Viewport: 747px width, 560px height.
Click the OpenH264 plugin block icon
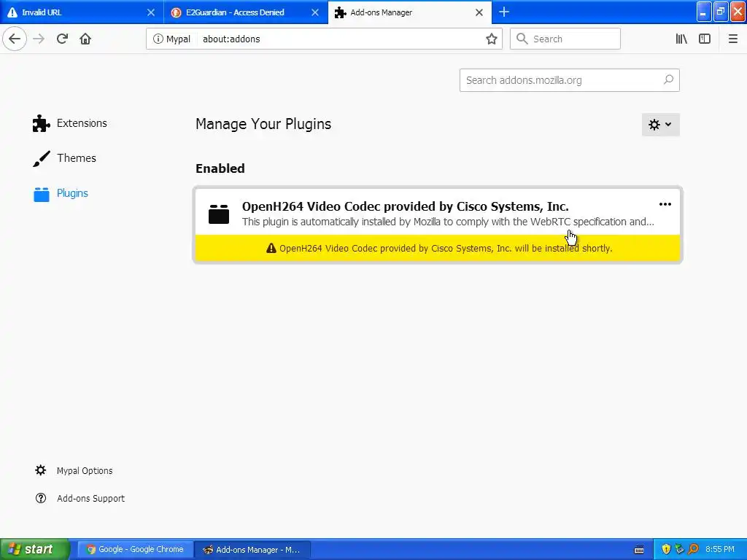[219, 214]
